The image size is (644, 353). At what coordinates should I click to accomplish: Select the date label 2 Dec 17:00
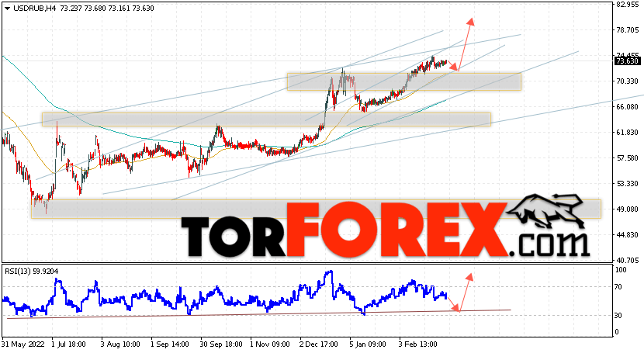(319, 344)
